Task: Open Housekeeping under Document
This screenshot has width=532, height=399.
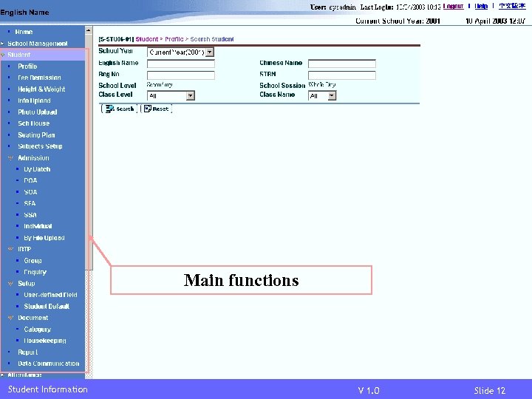Action: click(x=45, y=341)
